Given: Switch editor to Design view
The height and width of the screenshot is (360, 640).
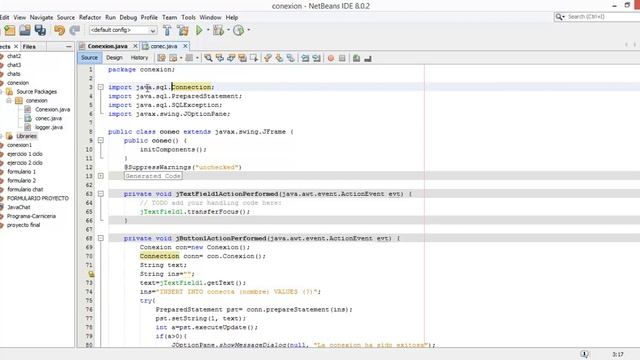Looking at the screenshot, I should coord(114,58).
